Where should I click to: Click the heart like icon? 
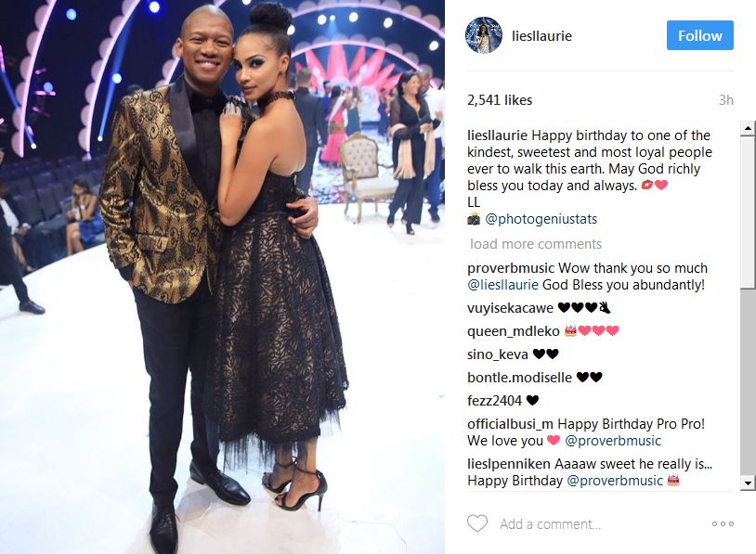(x=477, y=523)
